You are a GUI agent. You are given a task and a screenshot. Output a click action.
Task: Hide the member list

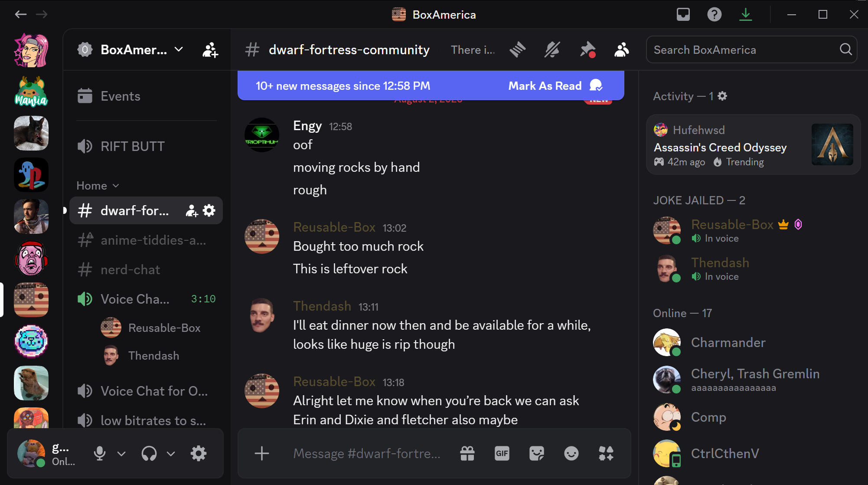coord(622,50)
